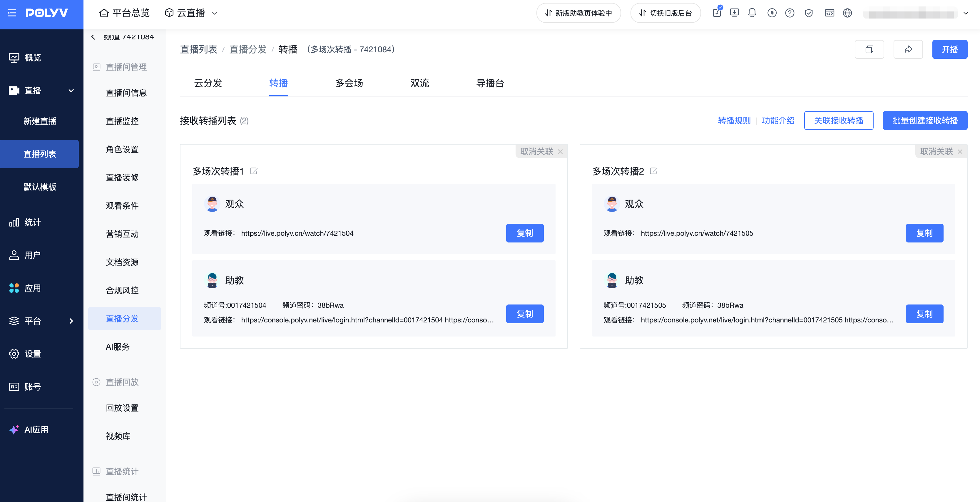Select 直播分发 in channel menu

124,319
